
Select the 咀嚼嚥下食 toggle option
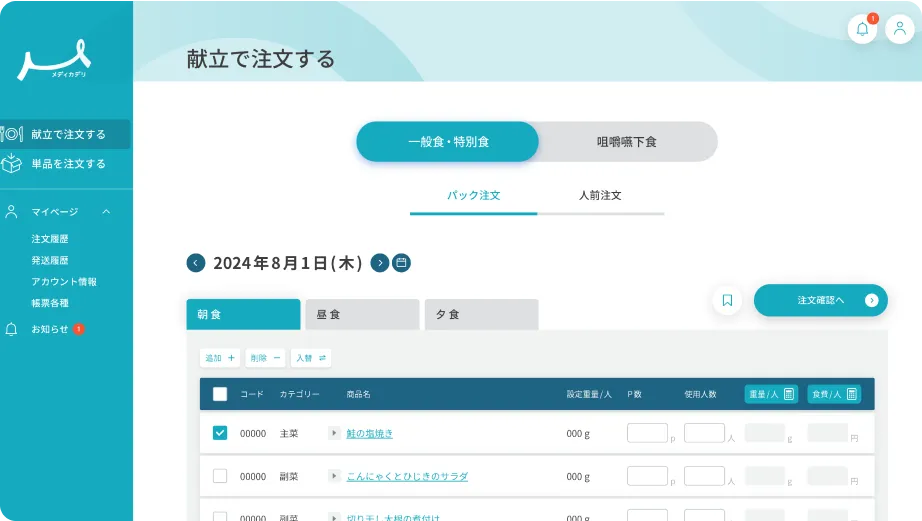pyautogui.click(x=627, y=142)
